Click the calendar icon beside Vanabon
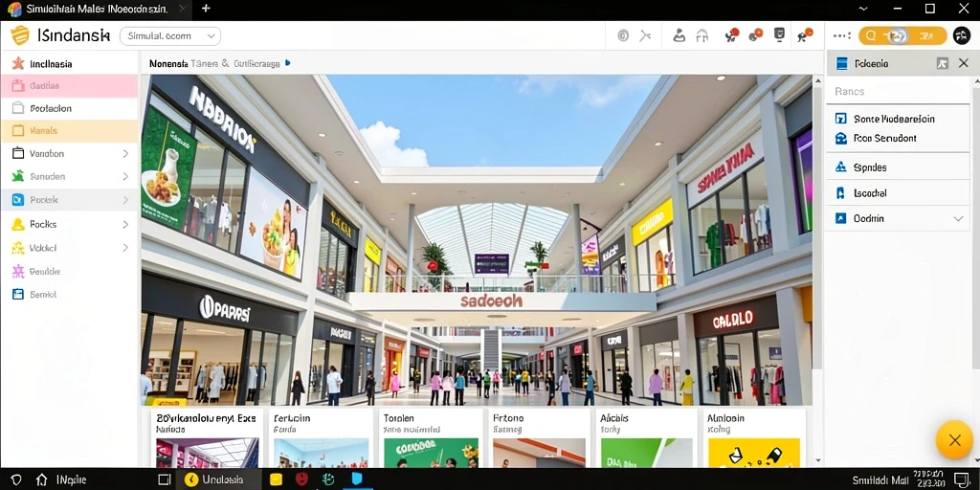 (x=17, y=153)
